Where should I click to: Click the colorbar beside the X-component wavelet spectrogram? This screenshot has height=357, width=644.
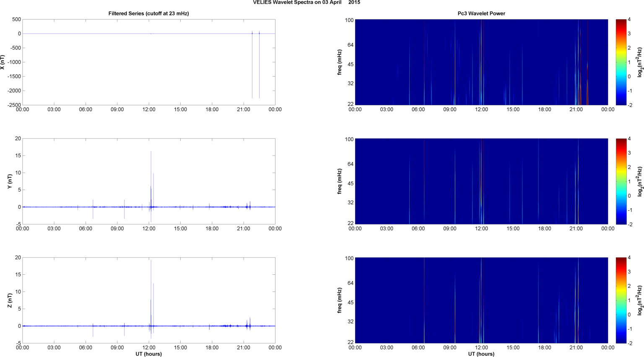[621, 62]
